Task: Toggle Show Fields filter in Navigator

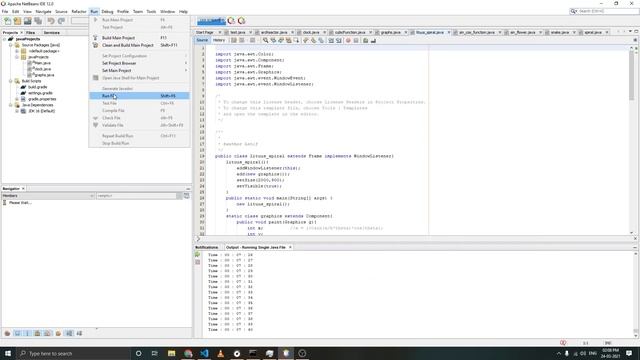Action: tap(17, 333)
